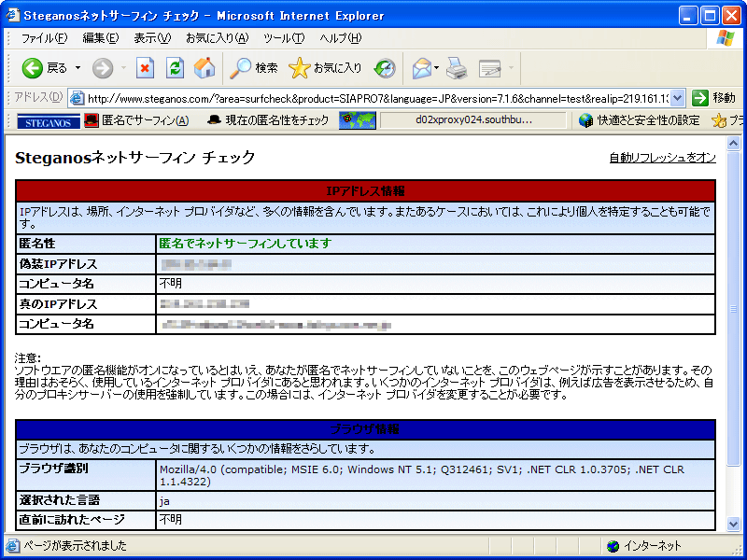Click the Mail envelope icon
This screenshot has width=747, height=560.
[x=422, y=68]
